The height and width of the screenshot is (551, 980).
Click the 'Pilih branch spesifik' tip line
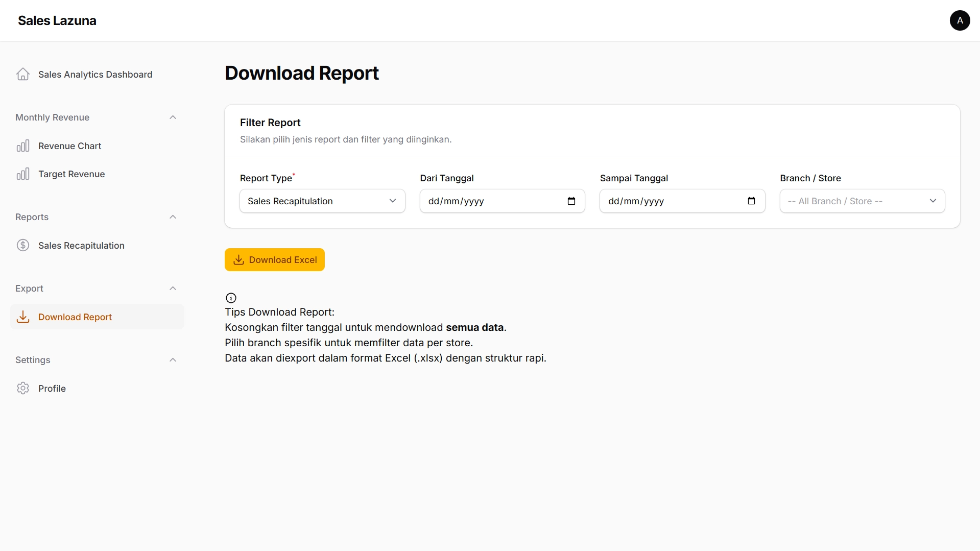[x=349, y=343]
